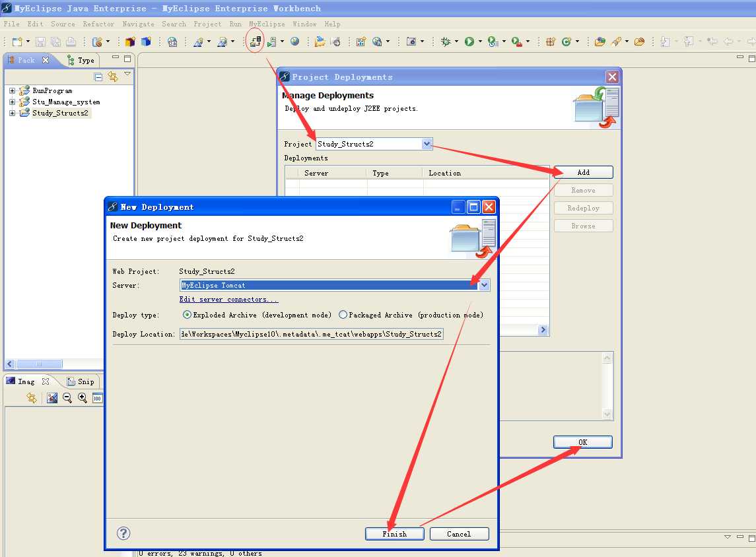Switch to the Snip tab
The image size is (756, 557).
(81, 381)
